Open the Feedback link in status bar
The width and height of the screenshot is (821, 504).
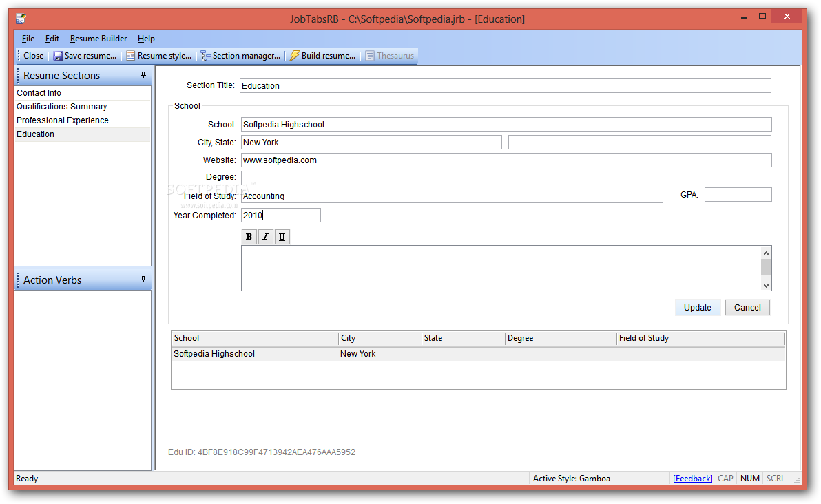(x=692, y=479)
